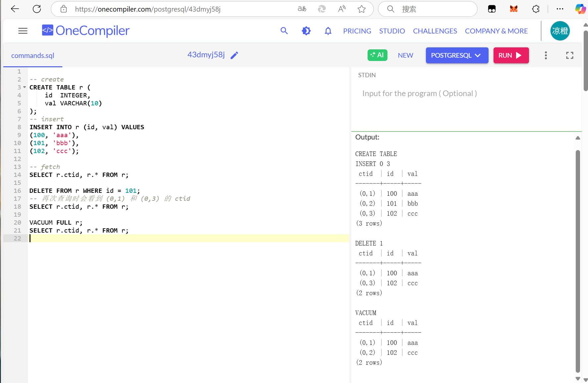Open COMPANY & MORE menu
The height and width of the screenshot is (383, 588).
coord(496,31)
